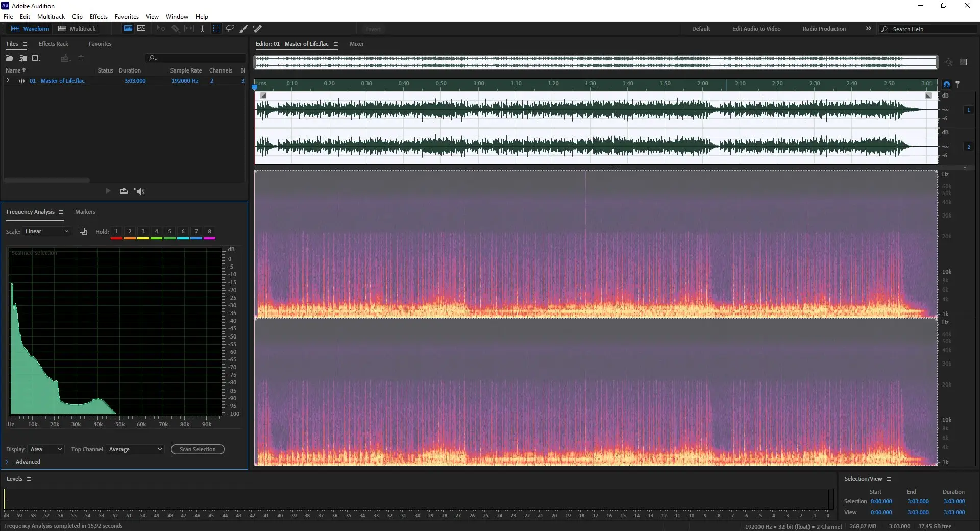This screenshot has height=531, width=980.
Task: Toggle channel 1 enable button
Action: [x=968, y=110]
